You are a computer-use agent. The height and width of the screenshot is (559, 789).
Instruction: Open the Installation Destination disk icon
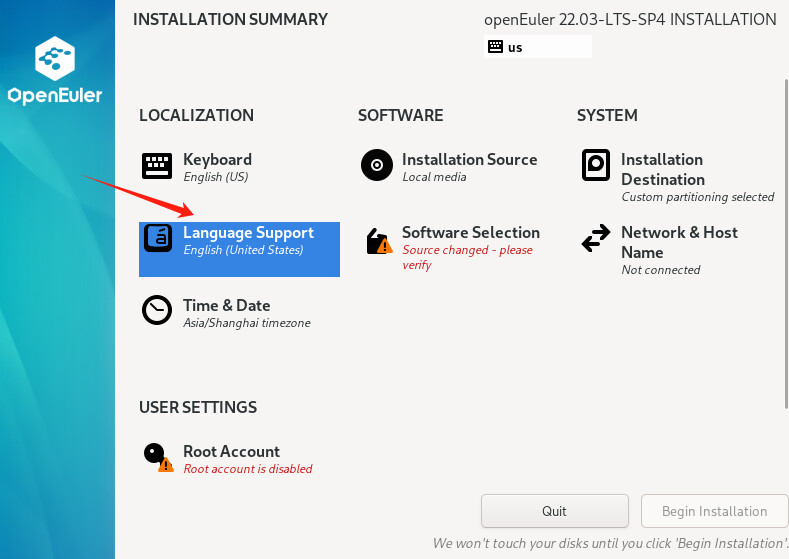tap(596, 165)
